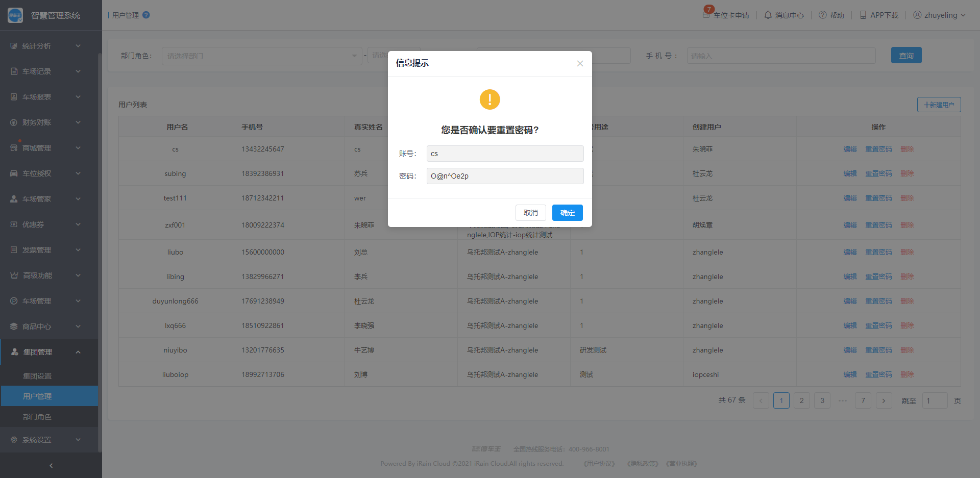
Task: Go to page 2 of user list
Action: [x=801, y=400]
